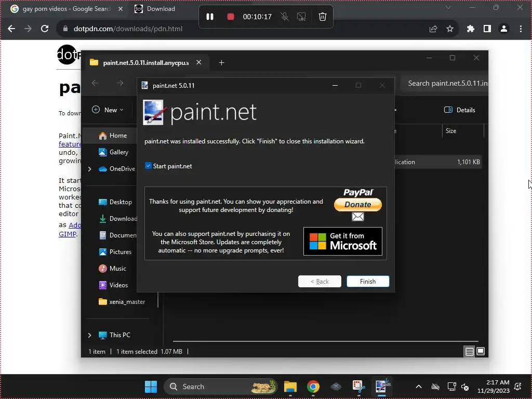This screenshot has height=399, width=532.
Task: Open the GIMP link on webpage
Action: click(x=67, y=234)
